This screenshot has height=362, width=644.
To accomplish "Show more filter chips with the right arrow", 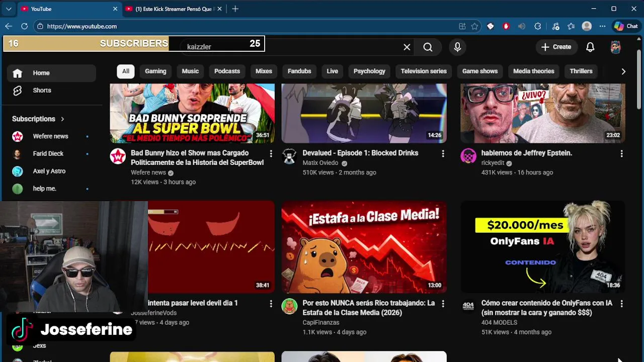I will point(623,71).
